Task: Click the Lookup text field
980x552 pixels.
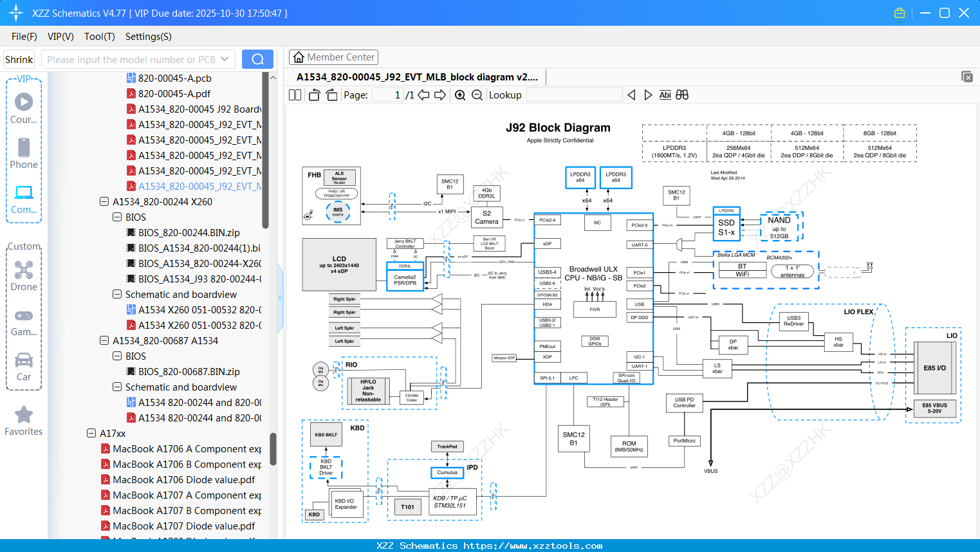Action: click(x=574, y=95)
